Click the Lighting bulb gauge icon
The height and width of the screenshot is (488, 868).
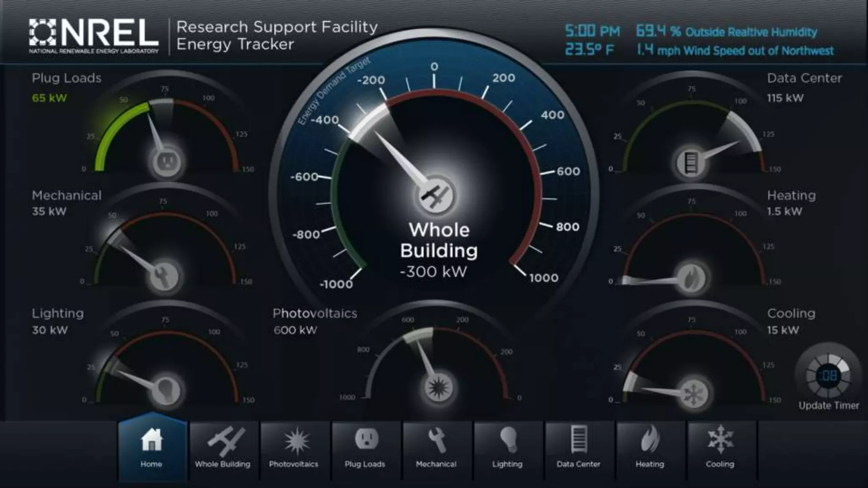166,390
